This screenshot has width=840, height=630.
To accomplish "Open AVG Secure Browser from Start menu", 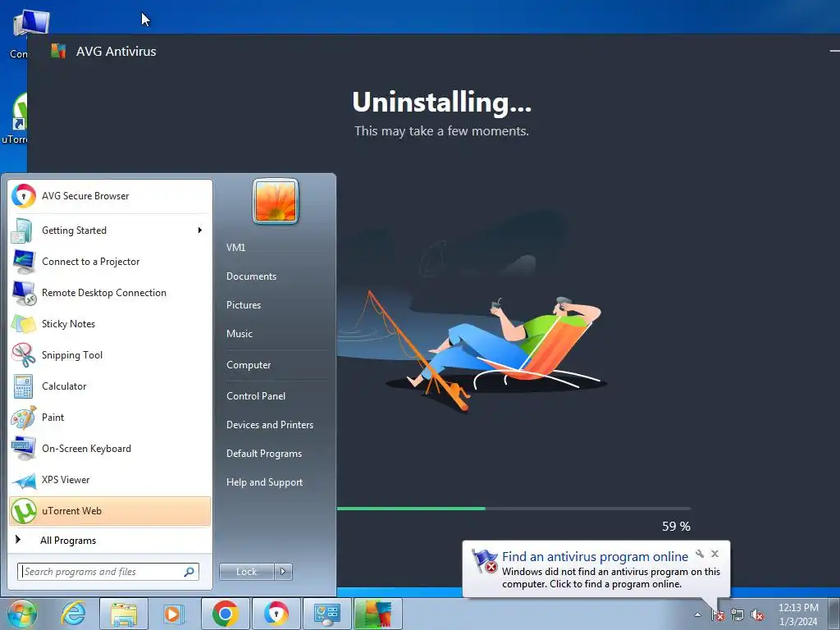I will pos(110,196).
